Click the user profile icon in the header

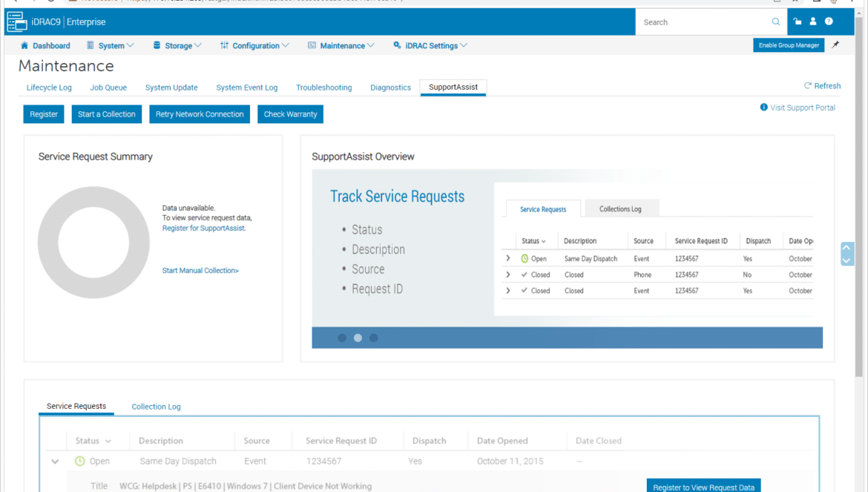click(812, 22)
